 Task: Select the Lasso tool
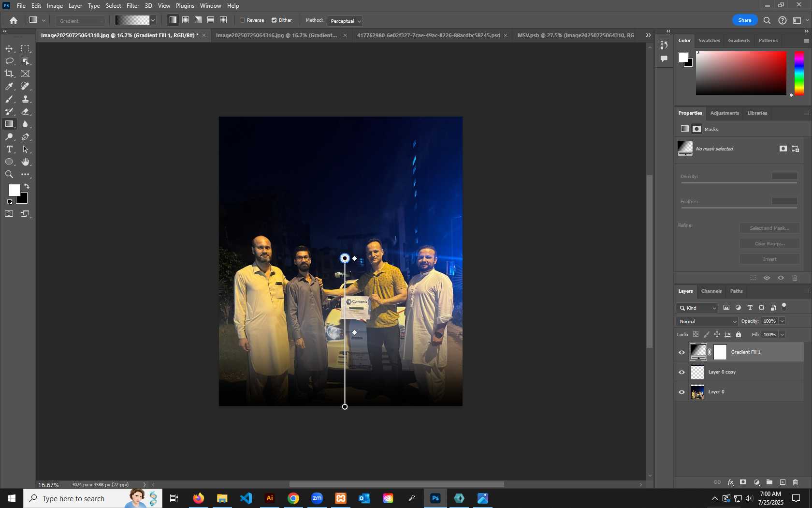pyautogui.click(x=9, y=61)
